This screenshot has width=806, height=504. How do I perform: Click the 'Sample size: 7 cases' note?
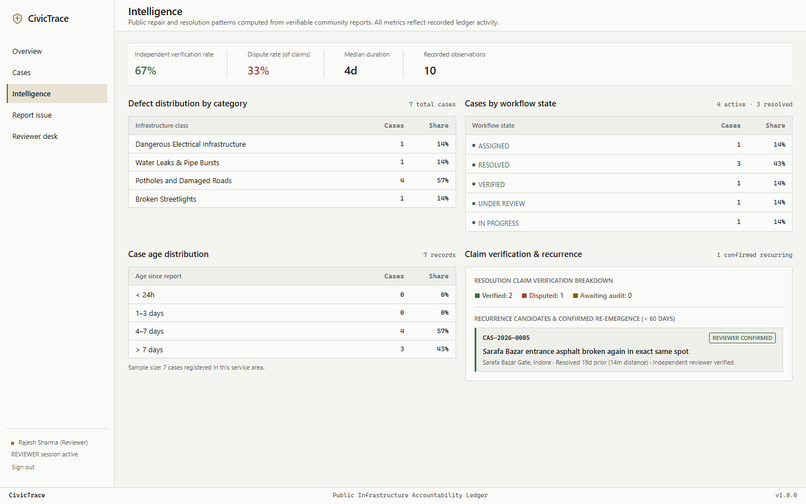point(196,368)
